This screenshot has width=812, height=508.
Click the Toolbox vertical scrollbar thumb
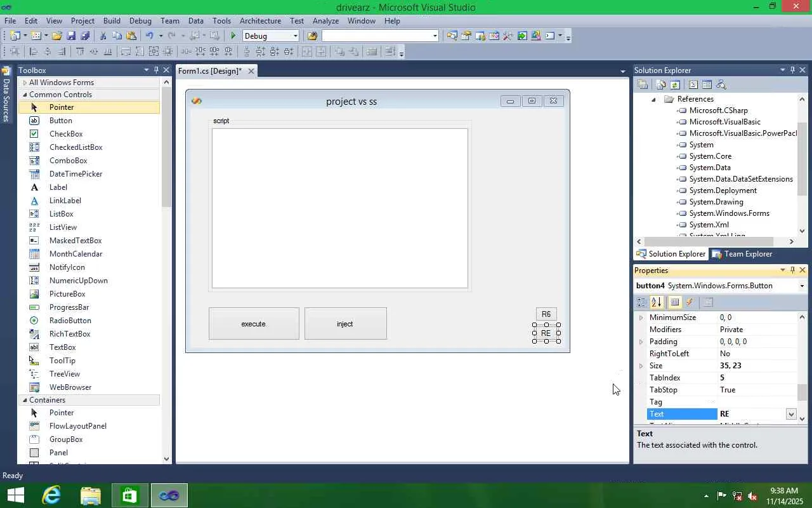[166, 147]
